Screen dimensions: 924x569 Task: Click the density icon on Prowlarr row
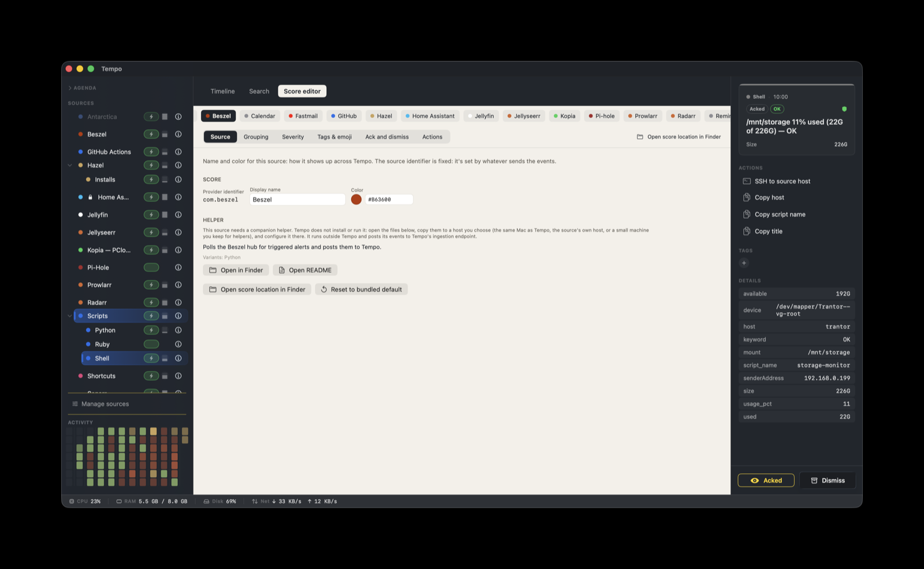[x=165, y=285]
